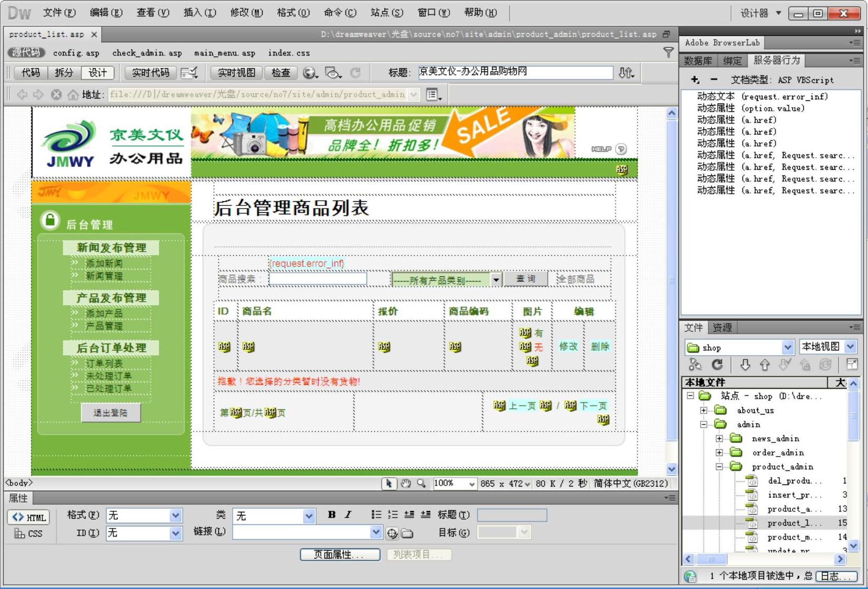Click the Get Files down arrow icon
This screenshot has height=589, width=868.
tap(745, 365)
